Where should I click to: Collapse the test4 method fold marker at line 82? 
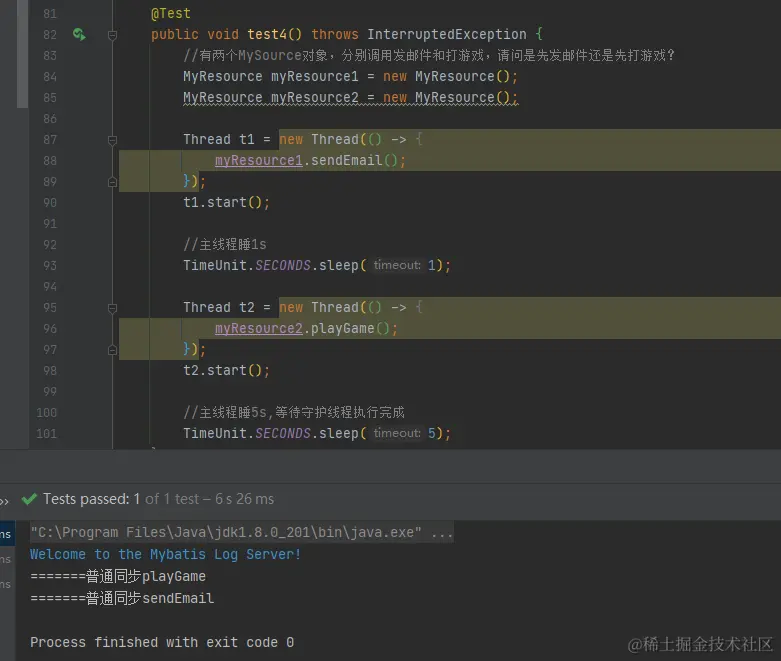[x=113, y=35]
